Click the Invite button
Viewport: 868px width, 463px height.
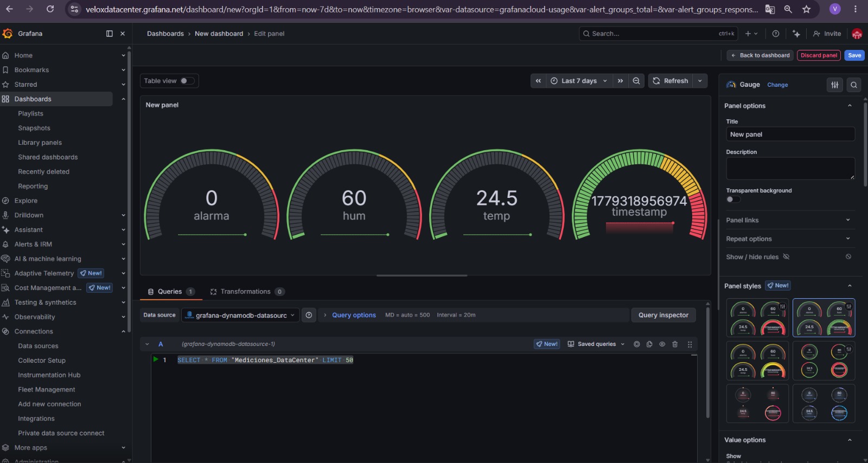click(x=827, y=34)
